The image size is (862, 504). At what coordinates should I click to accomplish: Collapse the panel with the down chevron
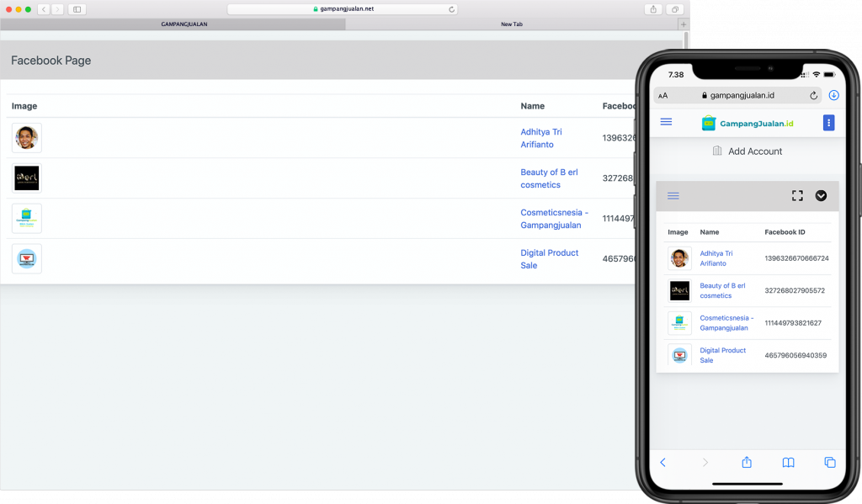(x=821, y=195)
